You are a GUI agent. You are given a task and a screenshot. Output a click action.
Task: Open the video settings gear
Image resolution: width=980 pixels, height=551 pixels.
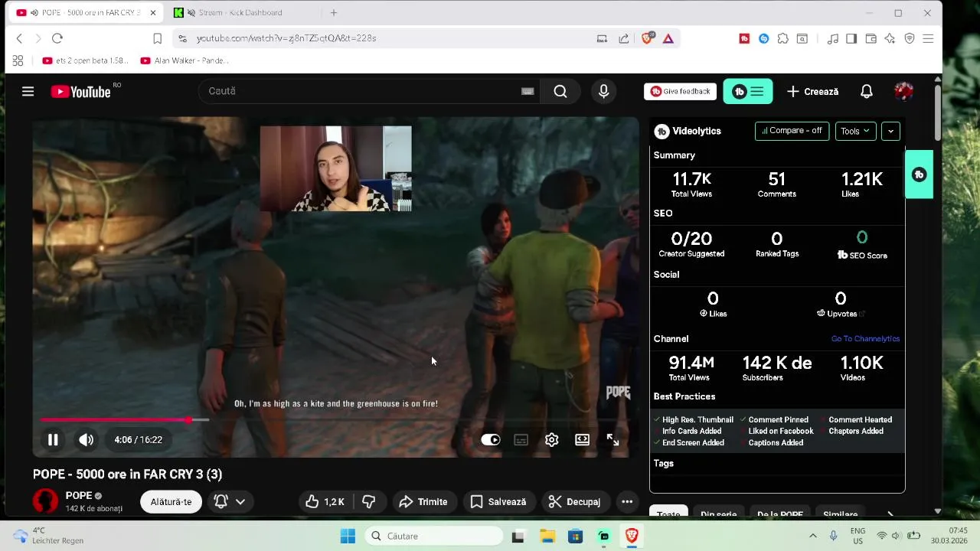click(x=551, y=439)
